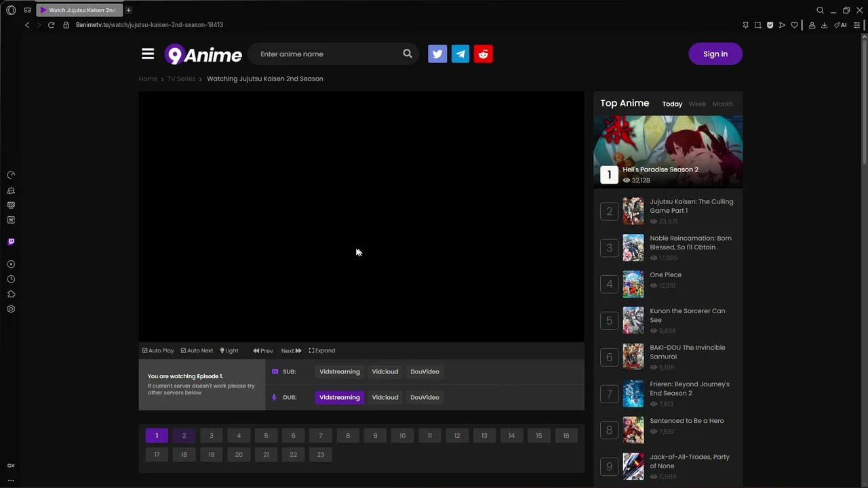Open a new browser tab with plus
868x488 pixels.
pyautogui.click(x=128, y=10)
